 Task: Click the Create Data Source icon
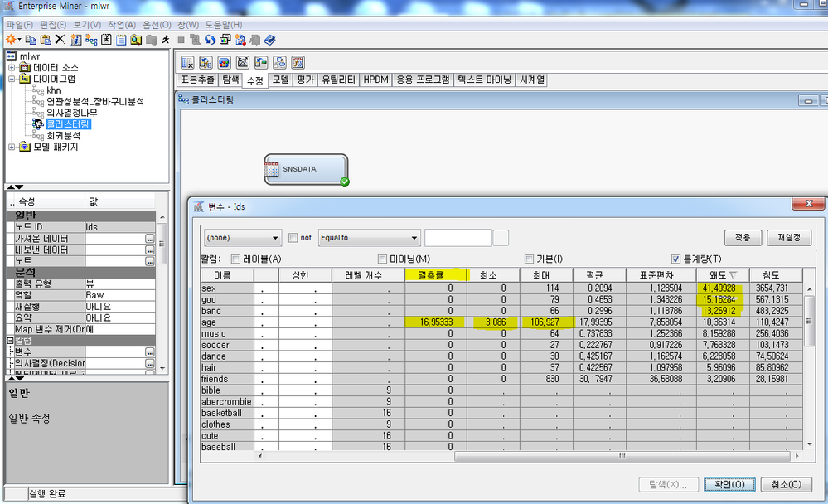pos(76,40)
